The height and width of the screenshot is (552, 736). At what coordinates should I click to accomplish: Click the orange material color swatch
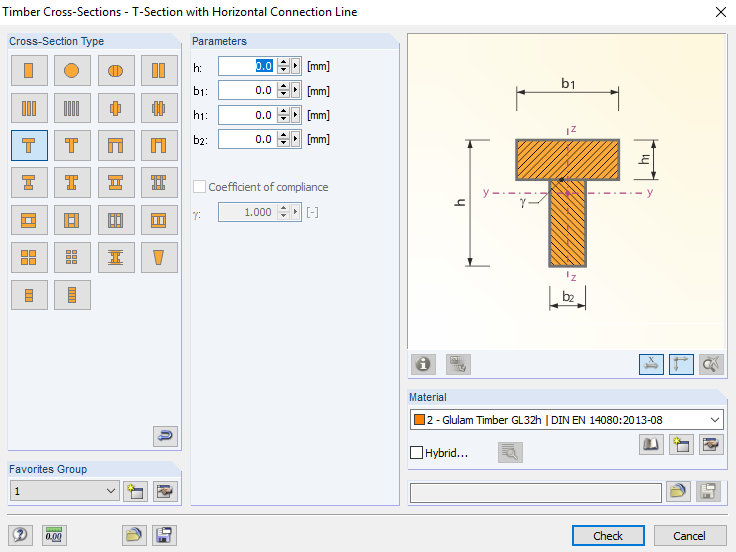point(419,420)
